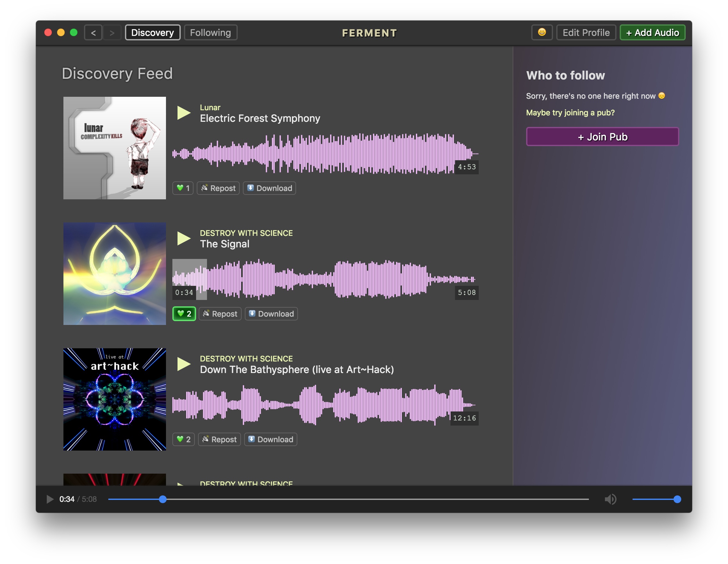The height and width of the screenshot is (564, 728).
Task: Open Lunar artist profile link
Action: (210, 107)
